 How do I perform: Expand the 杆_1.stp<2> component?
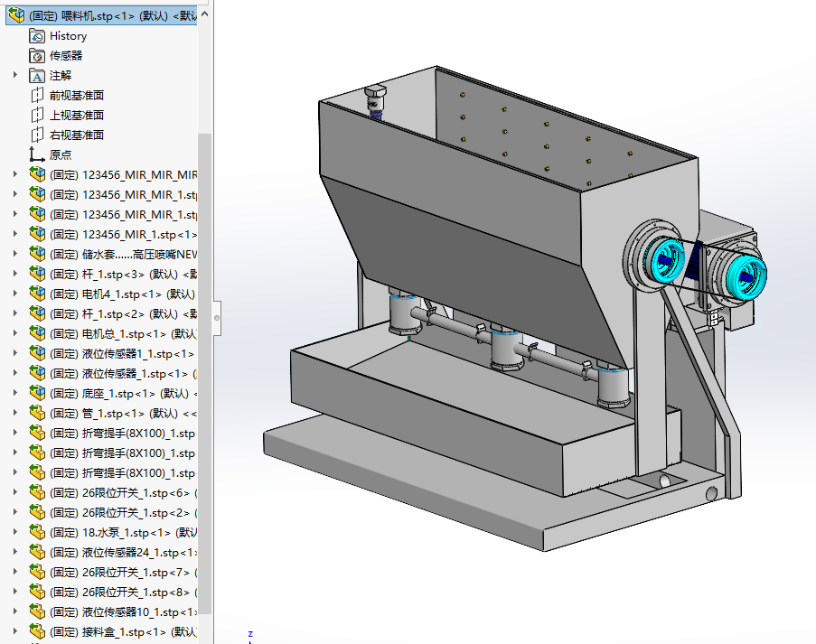[x=15, y=313]
